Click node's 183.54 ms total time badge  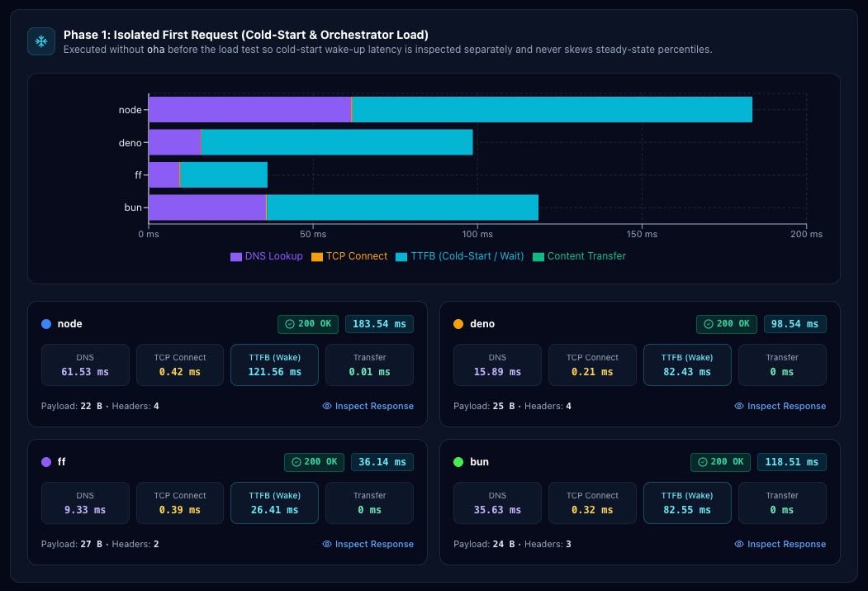(379, 324)
